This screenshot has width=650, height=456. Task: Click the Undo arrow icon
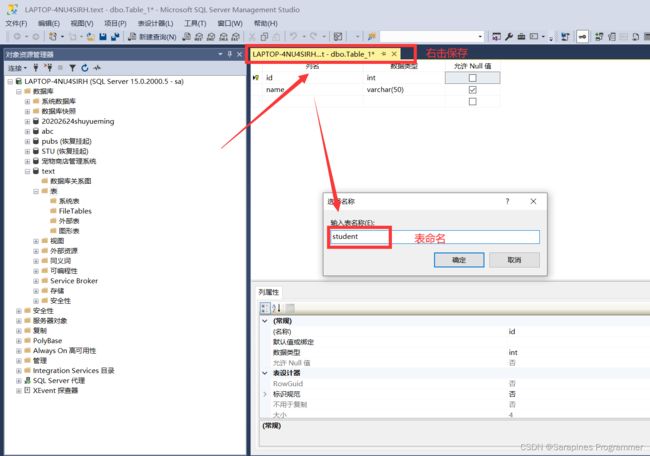point(293,37)
